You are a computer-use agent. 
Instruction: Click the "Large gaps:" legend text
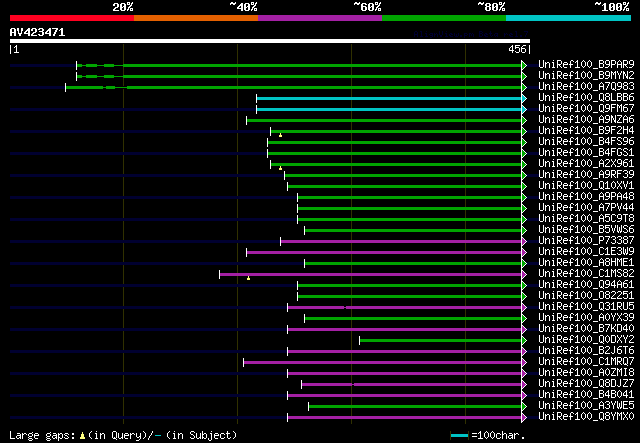click(42, 436)
